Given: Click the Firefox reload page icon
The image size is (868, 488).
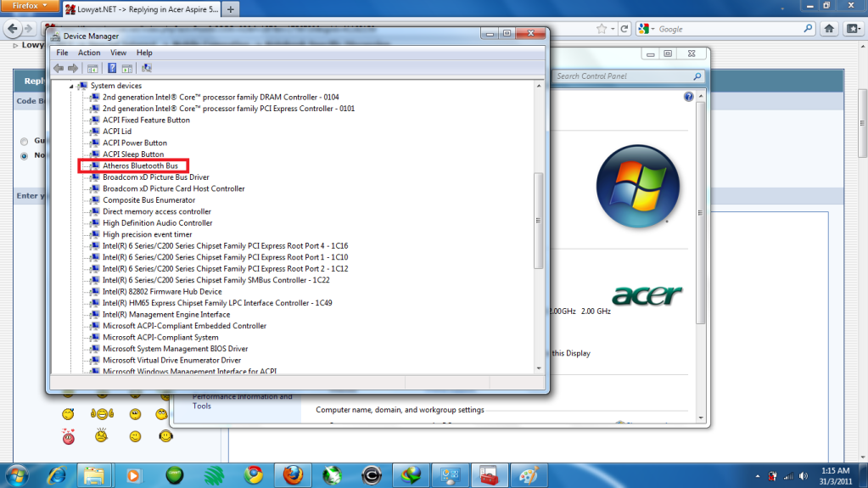Looking at the screenshot, I should point(624,29).
